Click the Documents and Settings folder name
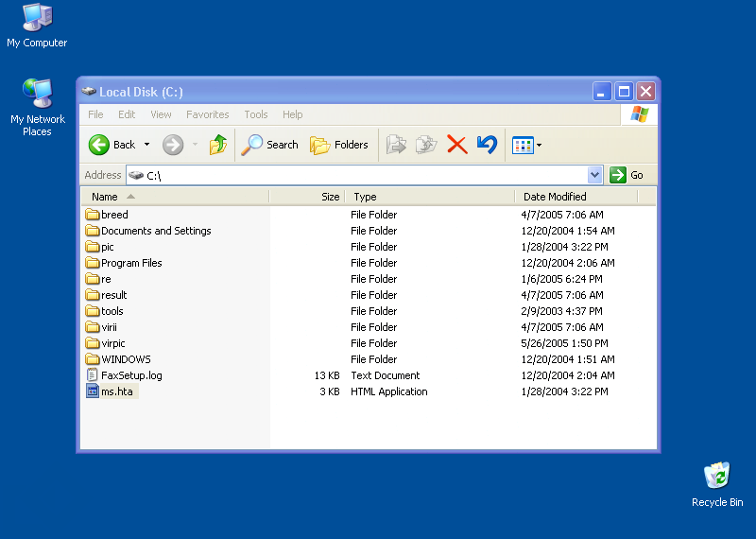Image resolution: width=756 pixels, height=539 pixels. tap(156, 231)
